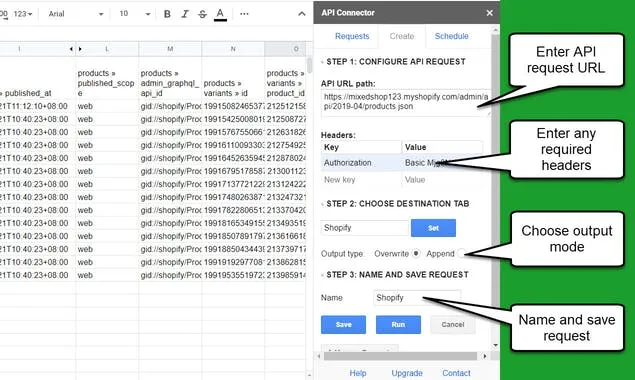Open the more toolbar options ellipsis
The width and height of the screenshot is (635, 380).
click(x=244, y=14)
